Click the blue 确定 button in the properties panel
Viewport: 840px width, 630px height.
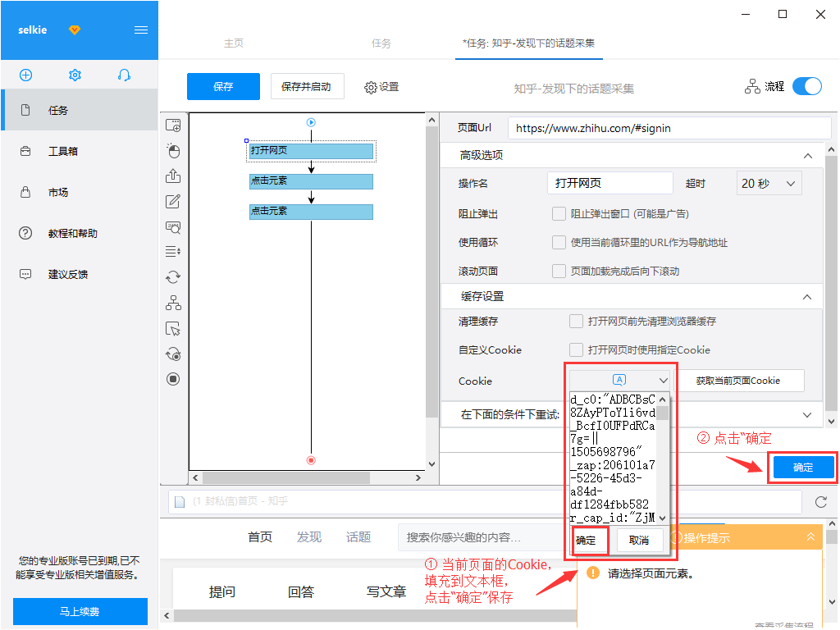coord(802,467)
